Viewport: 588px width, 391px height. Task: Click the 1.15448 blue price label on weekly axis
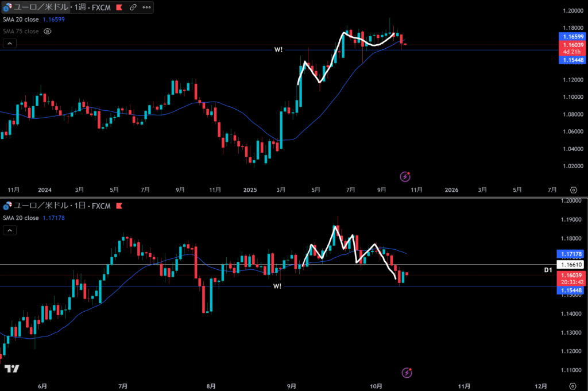(x=571, y=60)
